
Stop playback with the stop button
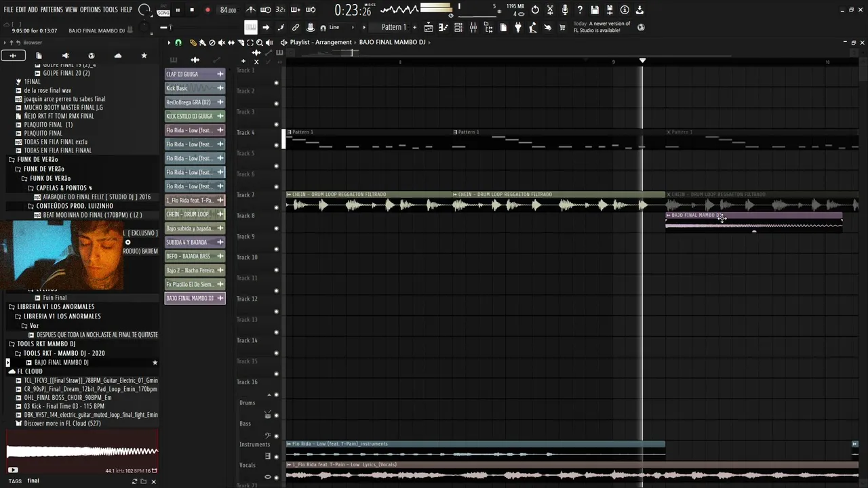pyautogui.click(x=193, y=10)
